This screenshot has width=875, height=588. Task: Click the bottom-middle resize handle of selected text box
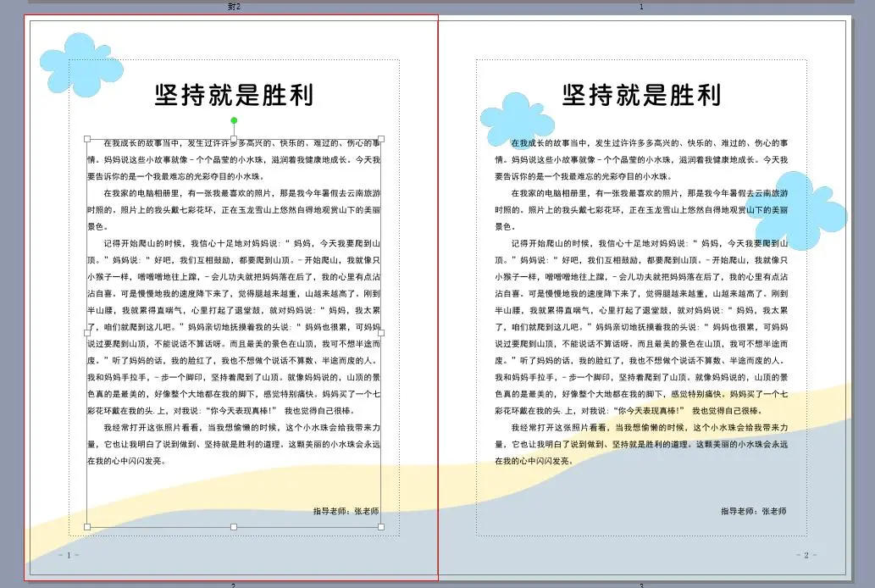click(x=234, y=527)
